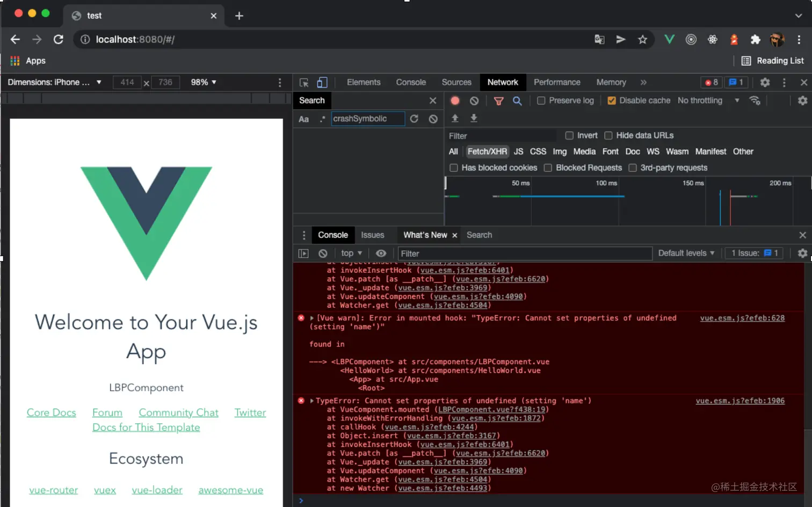The height and width of the screenshot is (507, 812).
Task: Open DevTools customize three-dot menu
Action: [784, 82]
